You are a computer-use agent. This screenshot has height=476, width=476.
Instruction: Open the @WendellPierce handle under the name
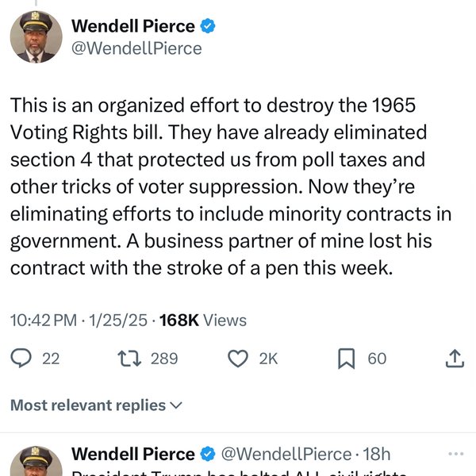click(136, 48)
